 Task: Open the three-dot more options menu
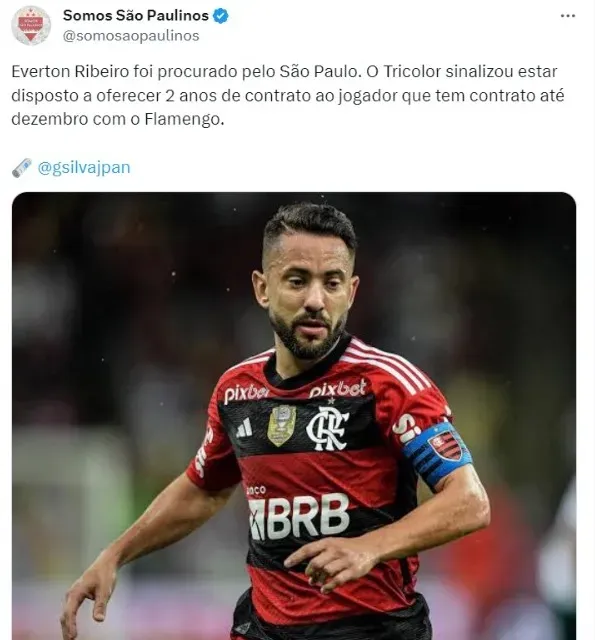coord(568,16)
